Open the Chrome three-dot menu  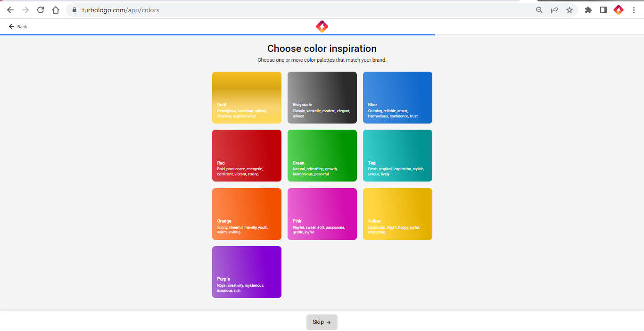click(633, 10)
